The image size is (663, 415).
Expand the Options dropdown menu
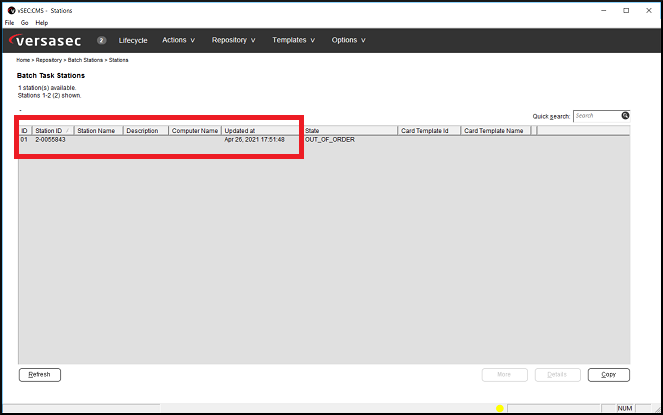(348, 40)
